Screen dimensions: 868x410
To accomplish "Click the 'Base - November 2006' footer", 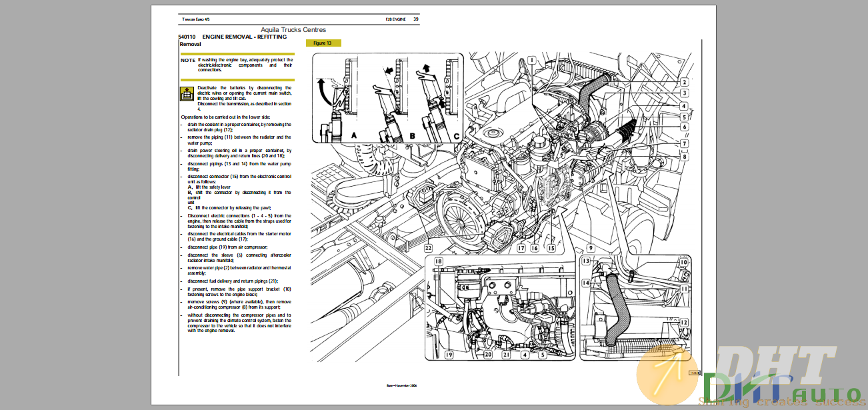I will click(401, 385).
